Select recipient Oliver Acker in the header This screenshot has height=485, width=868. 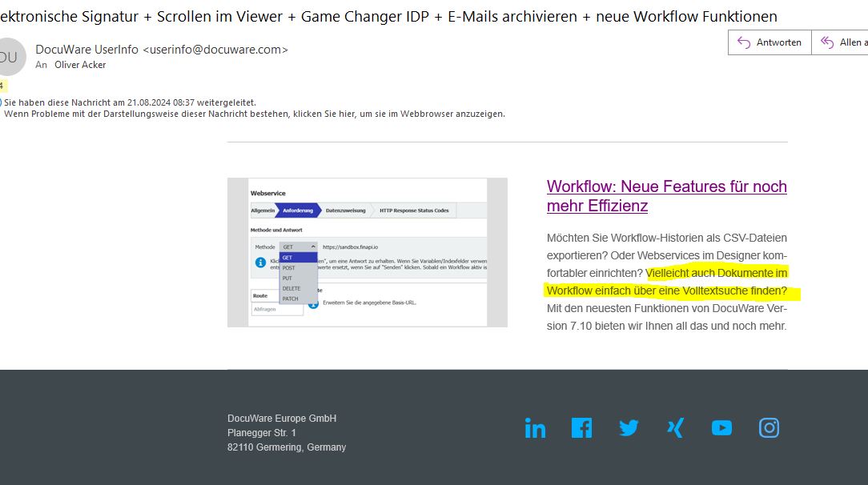click(x=80, y=65)
